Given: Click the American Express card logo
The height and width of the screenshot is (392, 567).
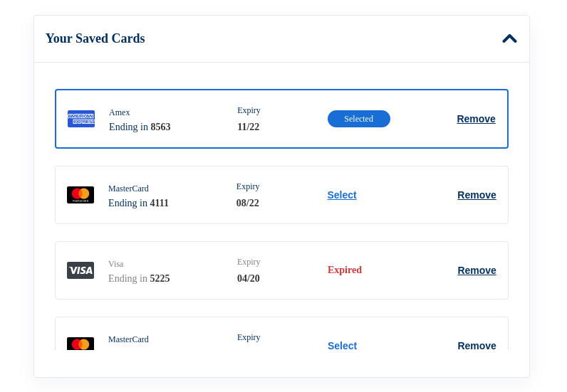Looking at the screenshot, I should pos(81,119).
